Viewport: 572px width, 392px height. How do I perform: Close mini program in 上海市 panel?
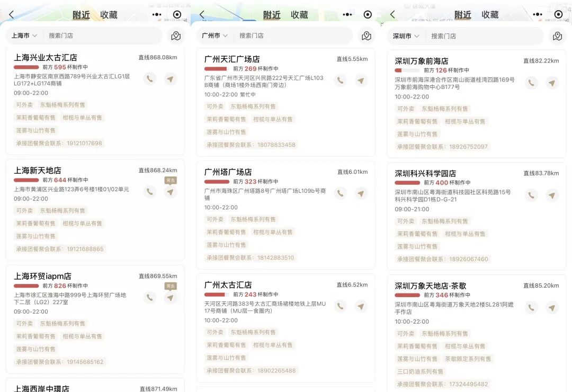(177, 14)
